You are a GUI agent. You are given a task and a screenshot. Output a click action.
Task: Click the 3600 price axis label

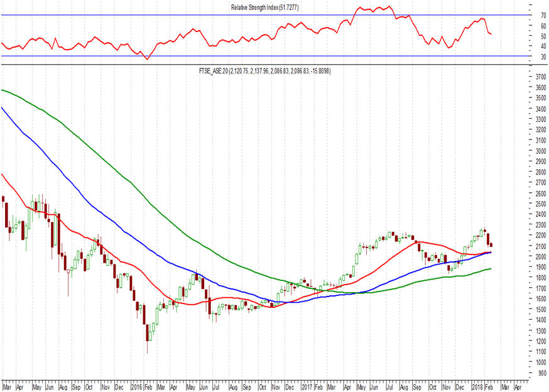(x=541, y=87)
